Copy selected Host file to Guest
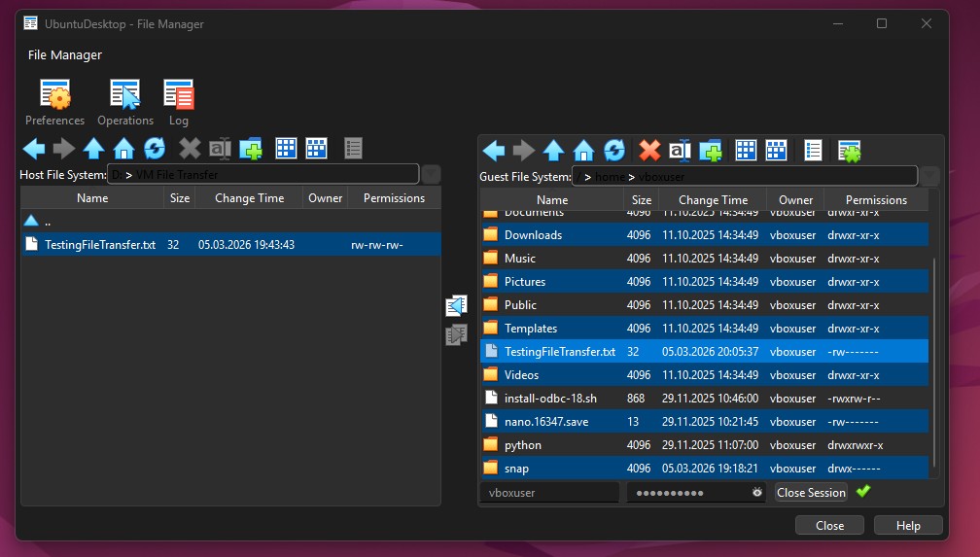Image resolution: width=980 pixels, height=557 pixels. [x=457, y=334]
